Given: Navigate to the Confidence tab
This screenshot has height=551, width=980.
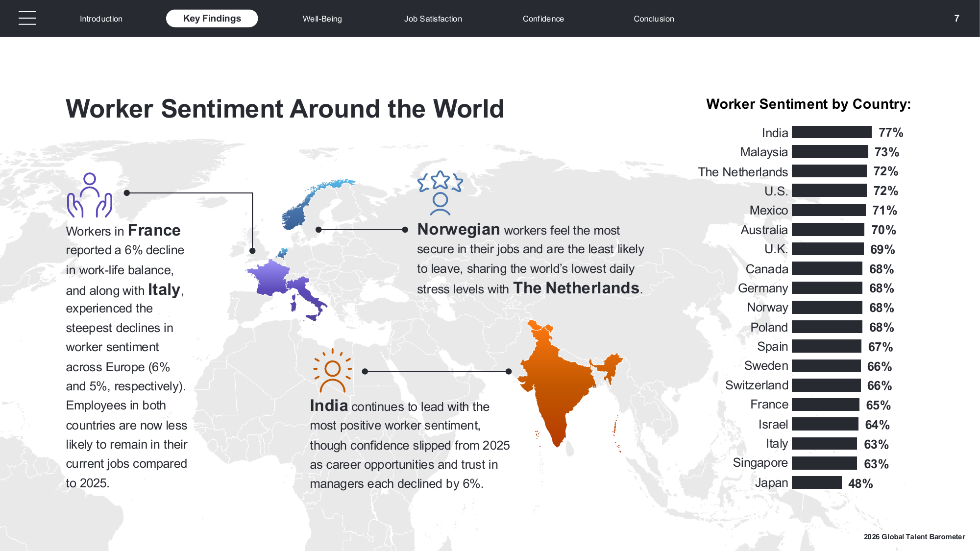Looking at the screenshot, I should click(543, 19).
